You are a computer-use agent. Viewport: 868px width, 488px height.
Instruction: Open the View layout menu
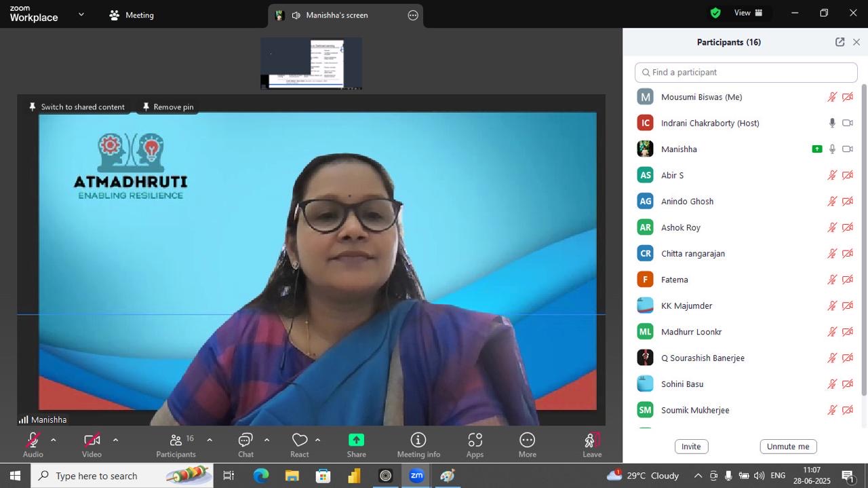click(x=749, y=13)
